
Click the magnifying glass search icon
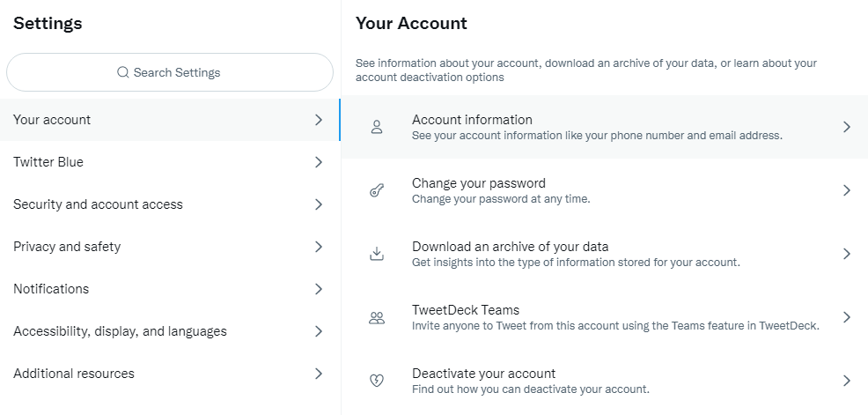[x=123, y=72]
